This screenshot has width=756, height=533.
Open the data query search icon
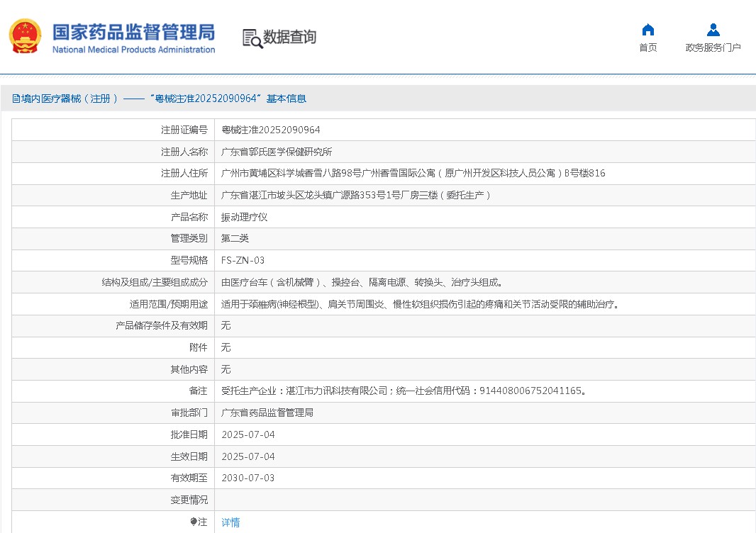pyautogui.click(x=252, y=38)
